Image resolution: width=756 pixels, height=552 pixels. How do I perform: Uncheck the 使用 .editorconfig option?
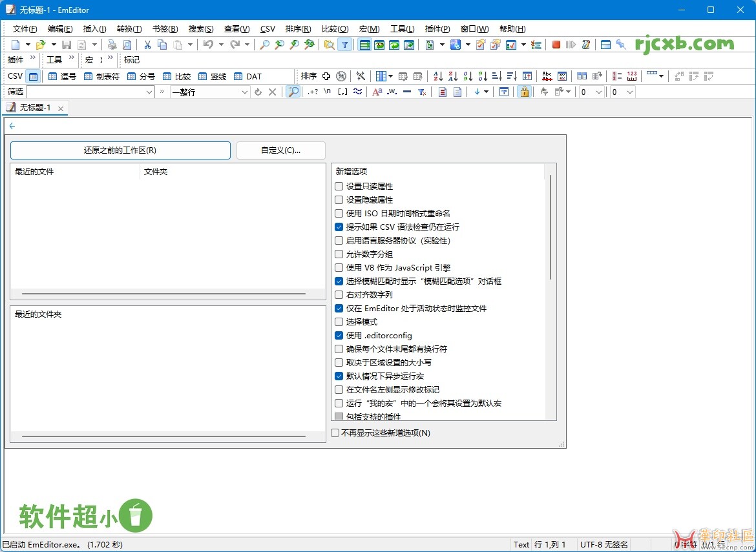coord(339,336)
